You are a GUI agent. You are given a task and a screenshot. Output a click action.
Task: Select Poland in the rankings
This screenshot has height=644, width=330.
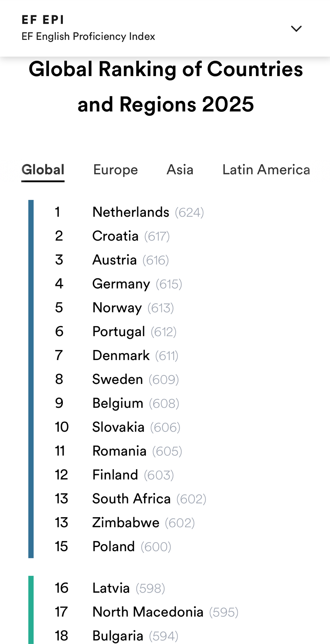(113, 546)
